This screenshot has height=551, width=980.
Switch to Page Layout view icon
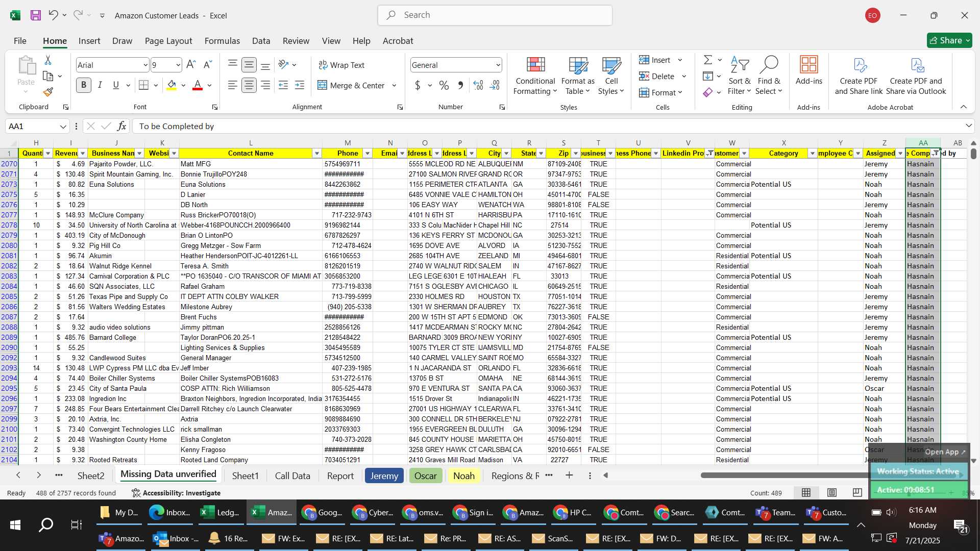(x=832, y=493)
